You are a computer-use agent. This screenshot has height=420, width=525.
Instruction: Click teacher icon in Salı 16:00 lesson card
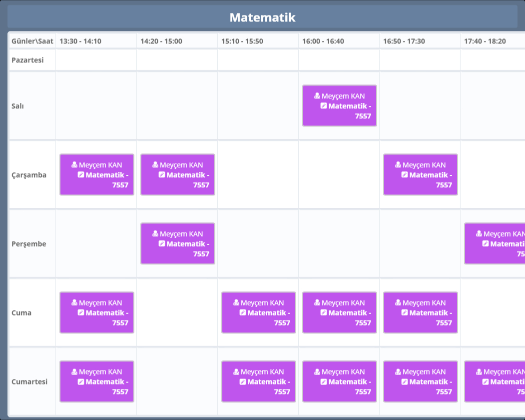[317, 96]
